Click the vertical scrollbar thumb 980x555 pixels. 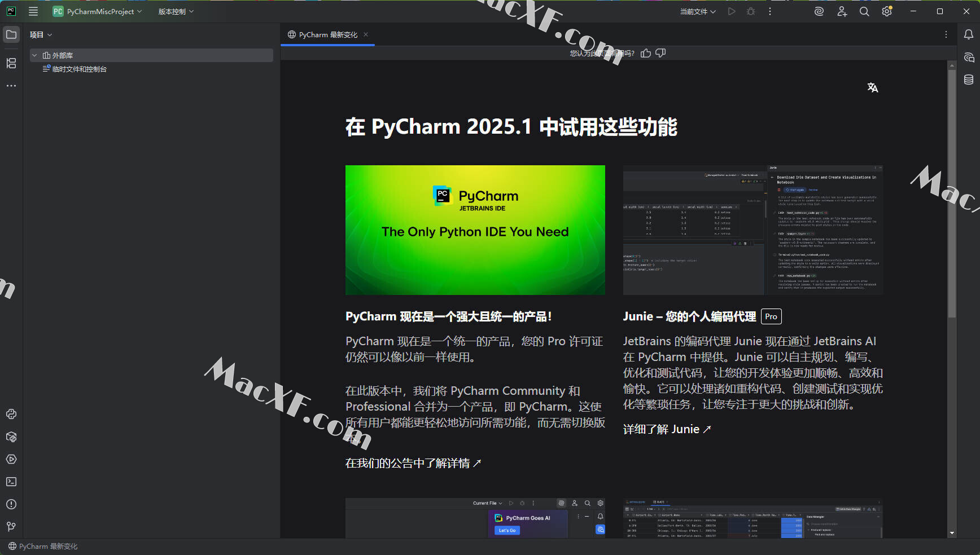pyautogui.click(x=952, y=193)
